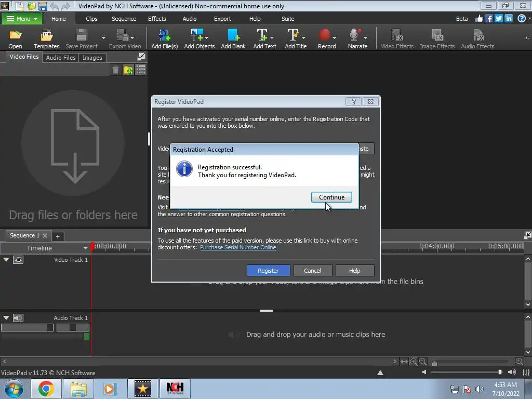Click the trash delete icon in bin
This screenshot has height=399, width=532.
coord(115,70)
